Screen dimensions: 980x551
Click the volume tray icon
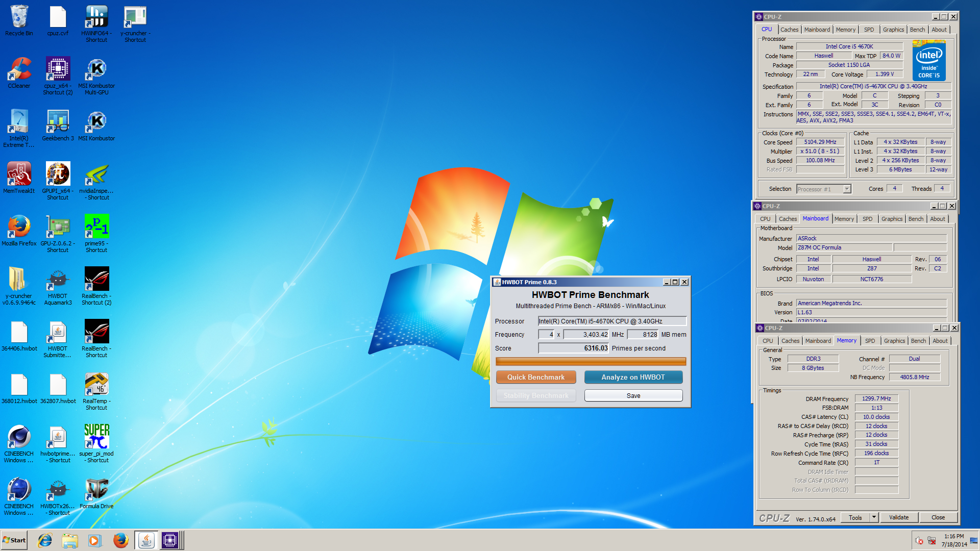(x=919, y=541)
